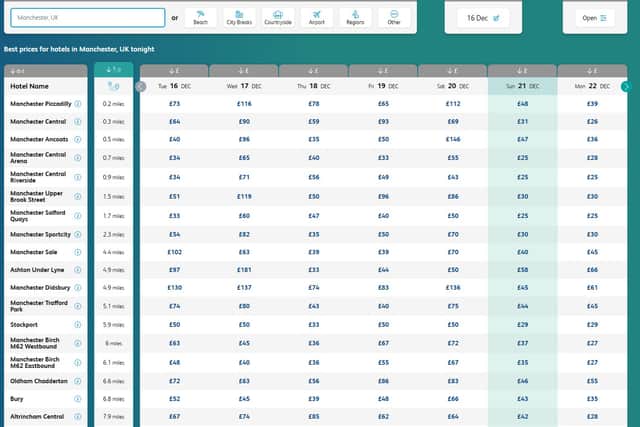
Task: Open info for Ashton Under Lyne
Action: pos(78,269)
